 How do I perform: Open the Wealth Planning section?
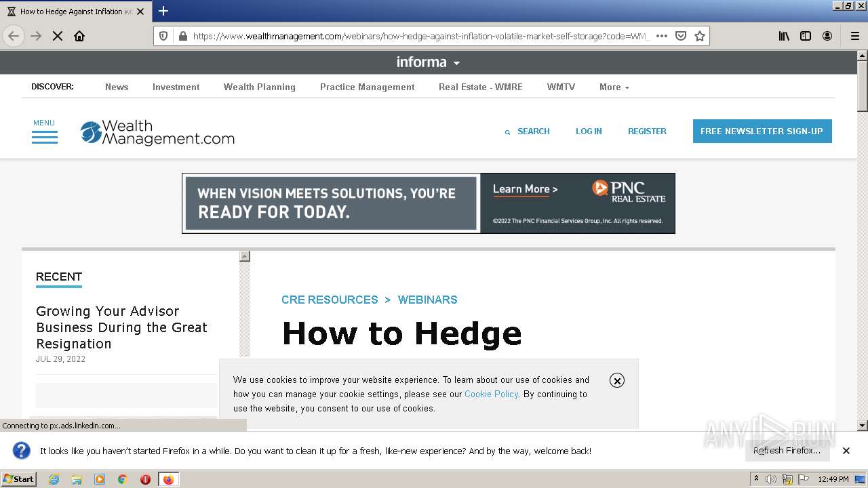point(260,87)
